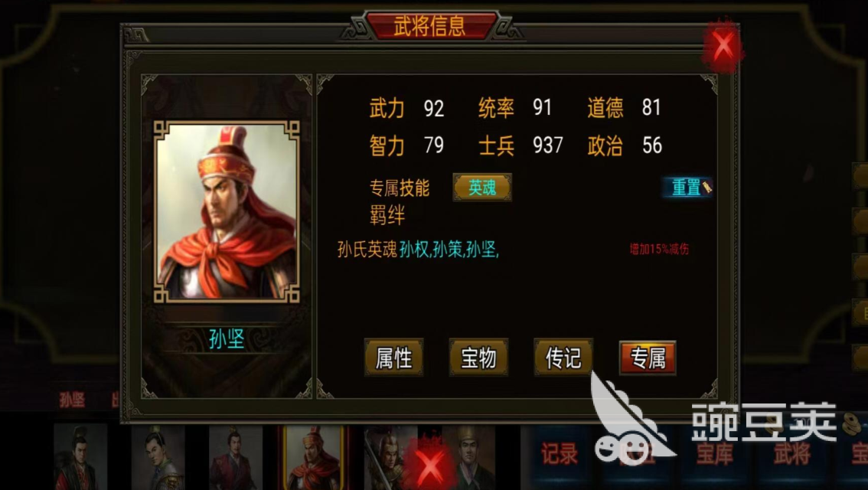Click the 英魂 exclusive skill button
This screenshot has height=490, width=868.
coord(482,187)
